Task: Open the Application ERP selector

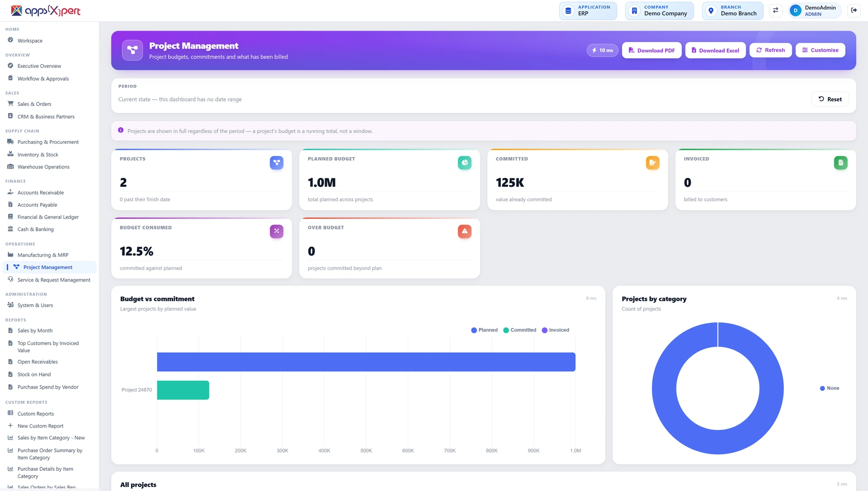Action: tap(588, 10)
